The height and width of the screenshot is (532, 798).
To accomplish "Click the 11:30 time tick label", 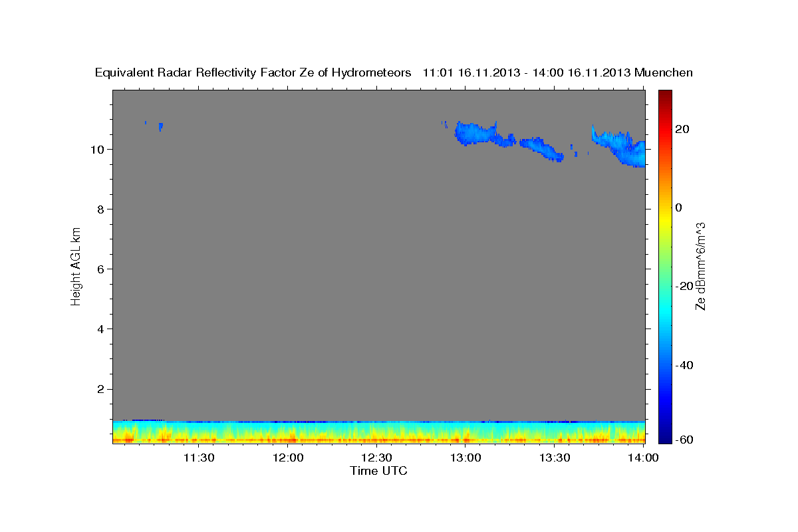I will click(198, 458).
